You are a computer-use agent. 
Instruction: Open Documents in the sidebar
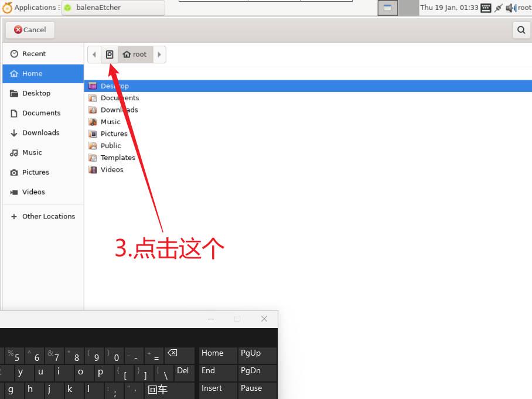click(x=43, y=113)
